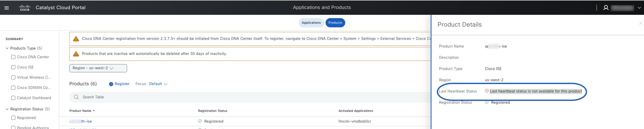Click the Registration Status column header
Viewport: 644px width, 129px height.
pos(213,111)
